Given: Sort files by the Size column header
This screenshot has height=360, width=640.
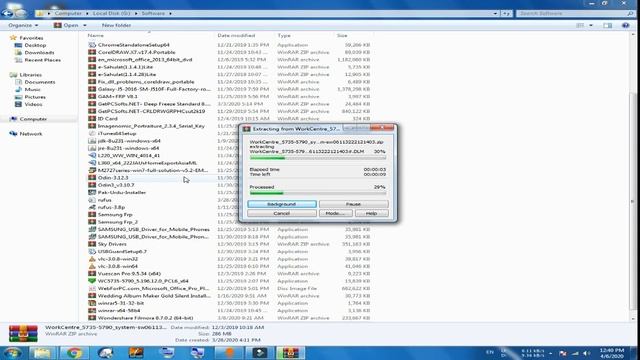Looking at the screenshot, I should click(342, 36).
